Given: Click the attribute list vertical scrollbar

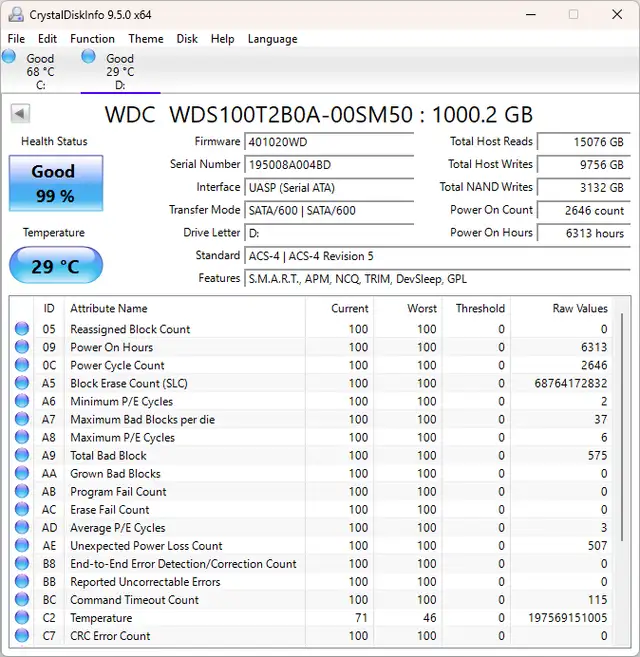Looking at the screenshot, I should point(622,427).
